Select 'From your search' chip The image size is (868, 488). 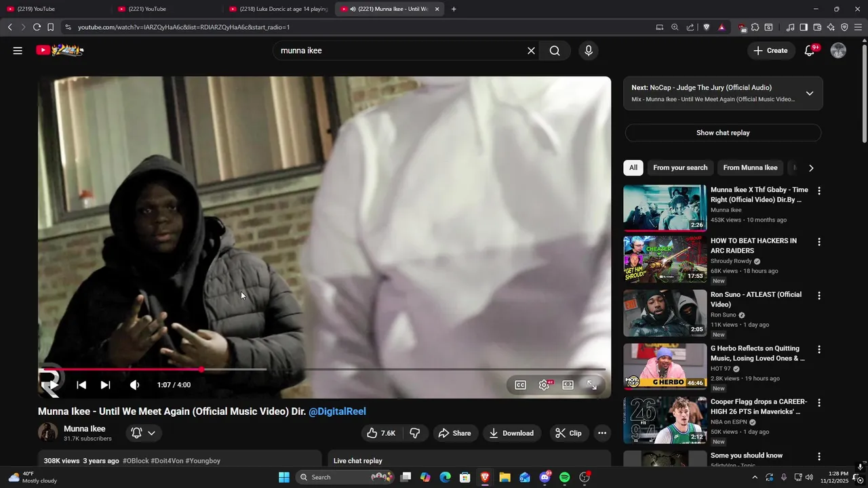[x=680, y=167]
